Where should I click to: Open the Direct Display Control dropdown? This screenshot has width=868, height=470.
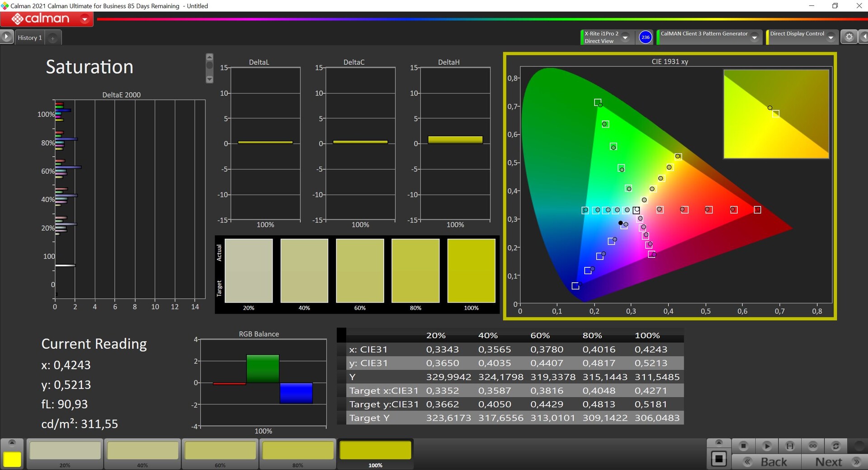831,38
